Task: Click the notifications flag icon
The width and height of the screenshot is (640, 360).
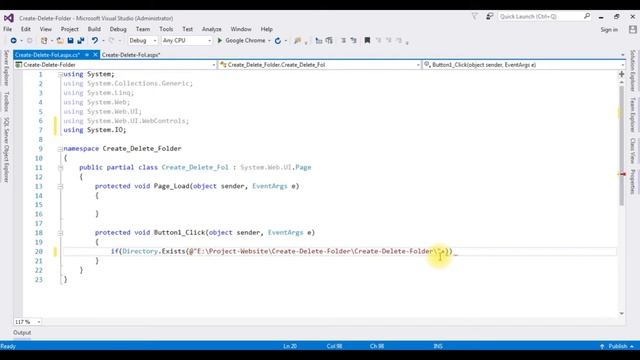Action: (x=475, y=16)
